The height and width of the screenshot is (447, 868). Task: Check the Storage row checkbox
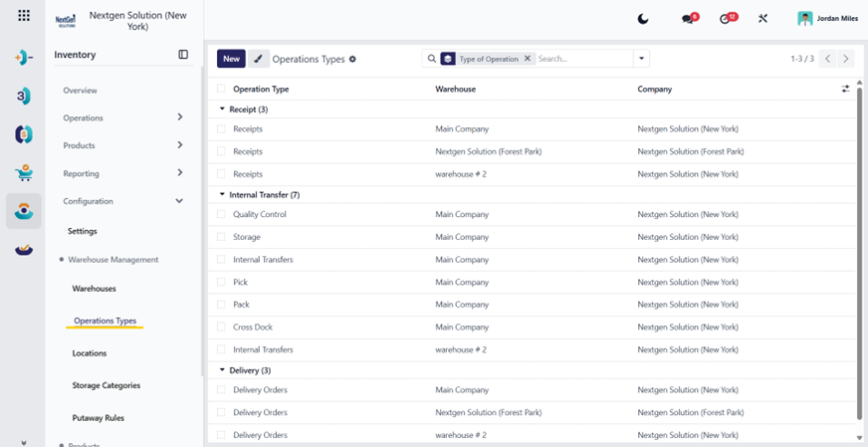221,237
